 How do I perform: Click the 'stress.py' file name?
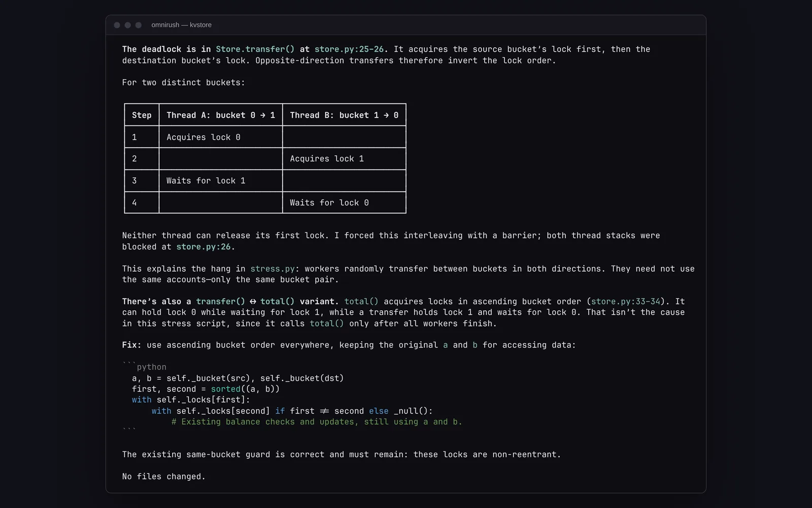click(273, 269)
